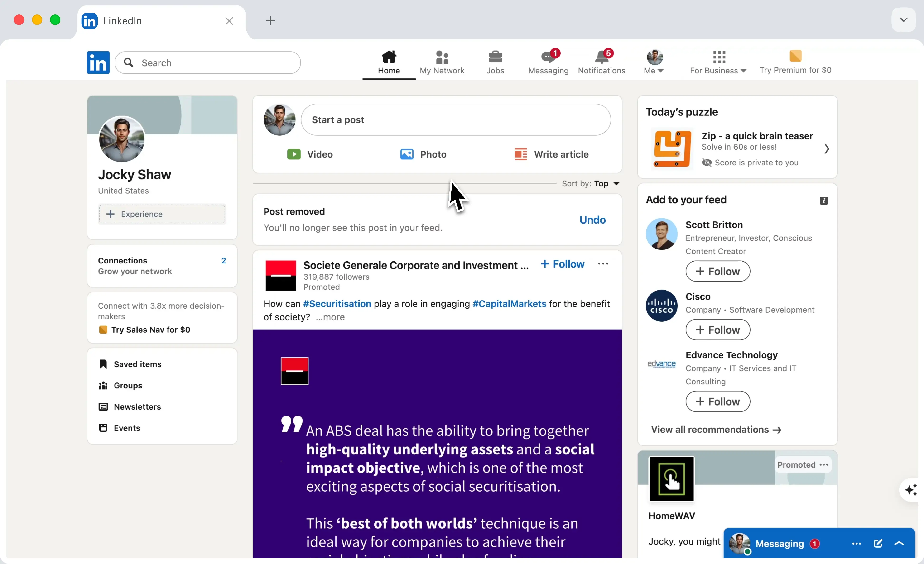The width and height of the screenshot is (924, 564).
Task: Follow Cisco
Action: click(717, 330)
